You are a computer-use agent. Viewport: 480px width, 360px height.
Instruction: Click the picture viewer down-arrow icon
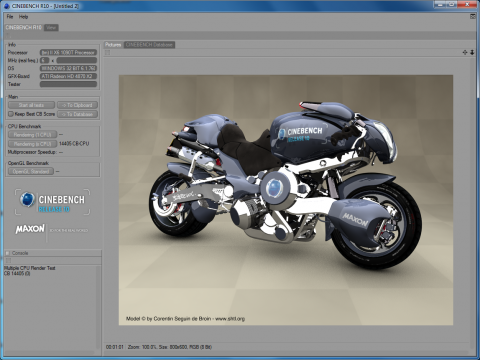(x=472, y=52)
